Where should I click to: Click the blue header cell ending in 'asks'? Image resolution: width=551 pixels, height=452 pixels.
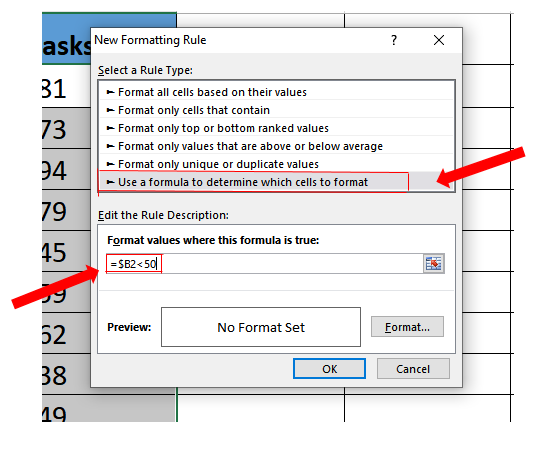click(66, 39)
